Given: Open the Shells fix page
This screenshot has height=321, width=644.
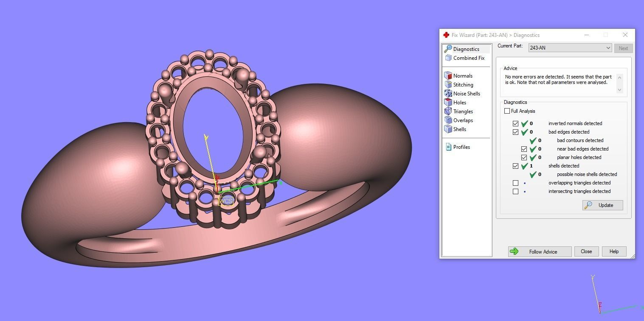Looking at the screenshot, I should [459, 129].
